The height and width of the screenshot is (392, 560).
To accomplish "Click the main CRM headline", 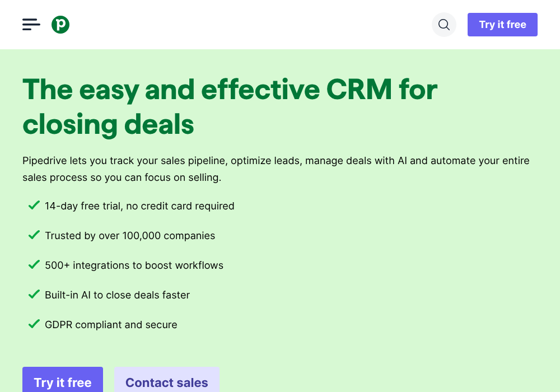I will tap(230, 106).
